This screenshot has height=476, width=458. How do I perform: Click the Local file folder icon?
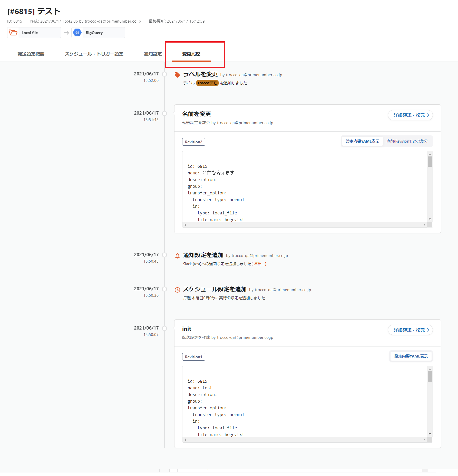(x=13, y=33)
